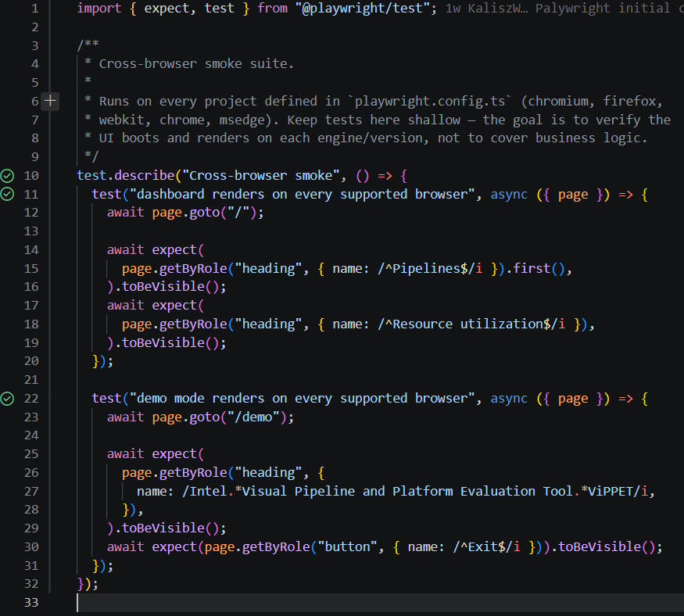Click passed test icon beside line 10

click(7, 176)
